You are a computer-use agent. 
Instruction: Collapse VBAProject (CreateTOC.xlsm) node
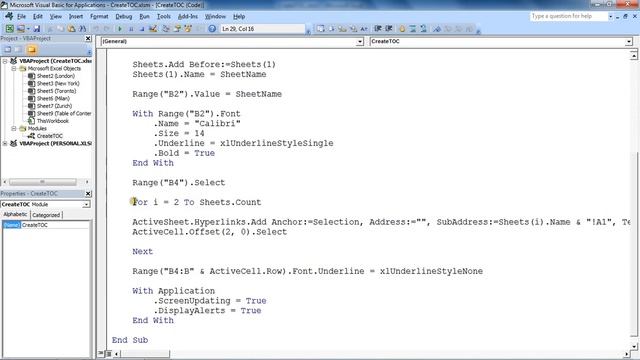pos(5,61)
